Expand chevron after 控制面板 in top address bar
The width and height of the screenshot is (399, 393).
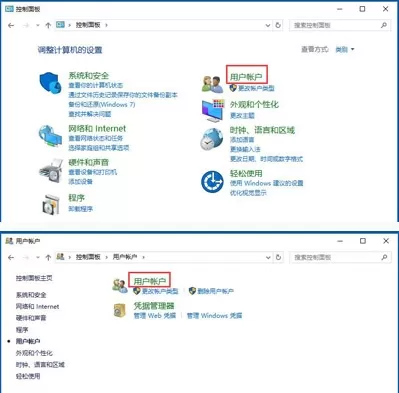coord(106,25)
